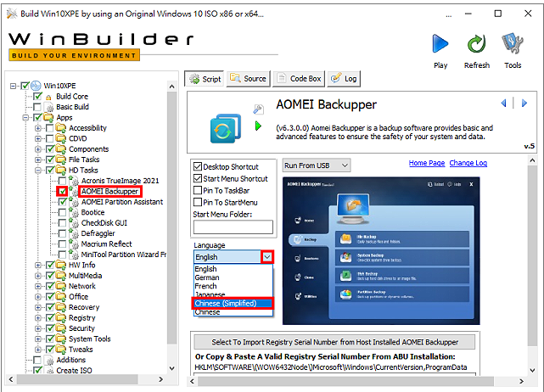The width and height of the screenshot is (544, 392).
Task: Open the Tools icon
Action: (513, 44)
